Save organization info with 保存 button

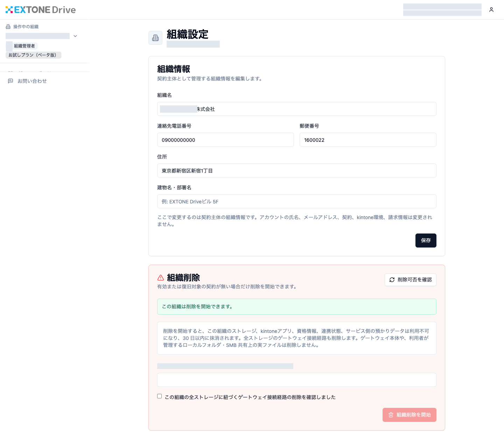point(426,241)
